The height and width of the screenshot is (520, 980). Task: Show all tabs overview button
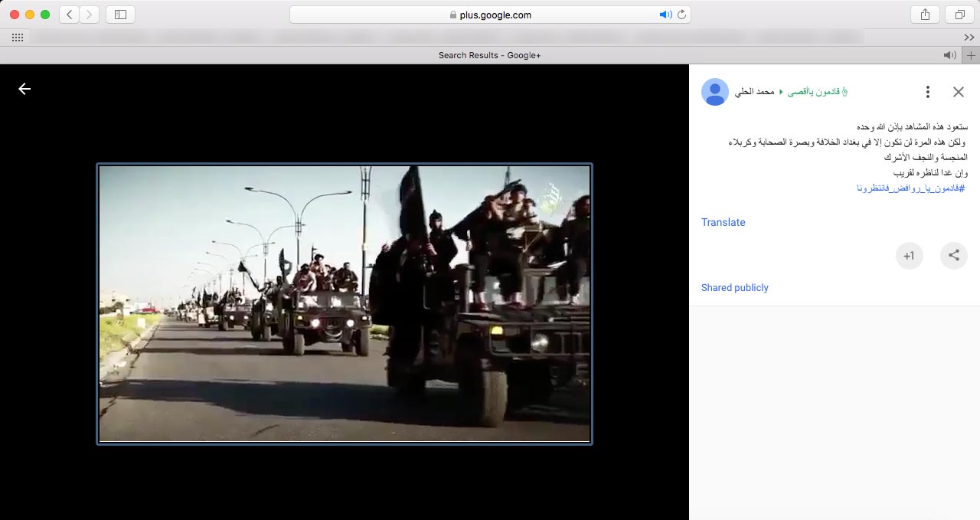959,15
